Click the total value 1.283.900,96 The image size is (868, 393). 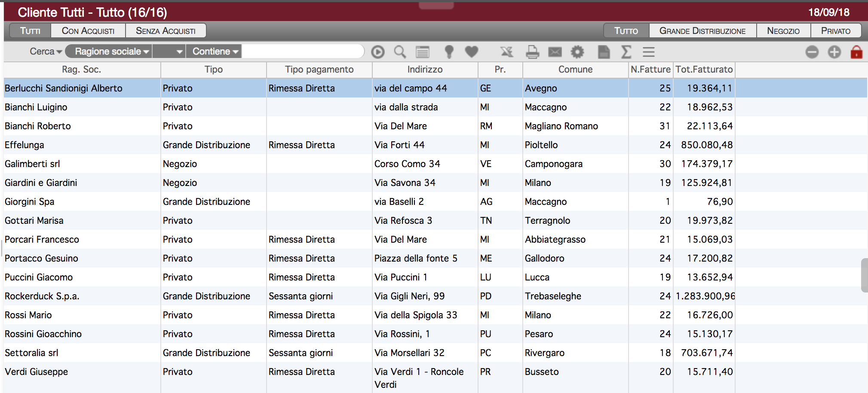coord(705,296)
